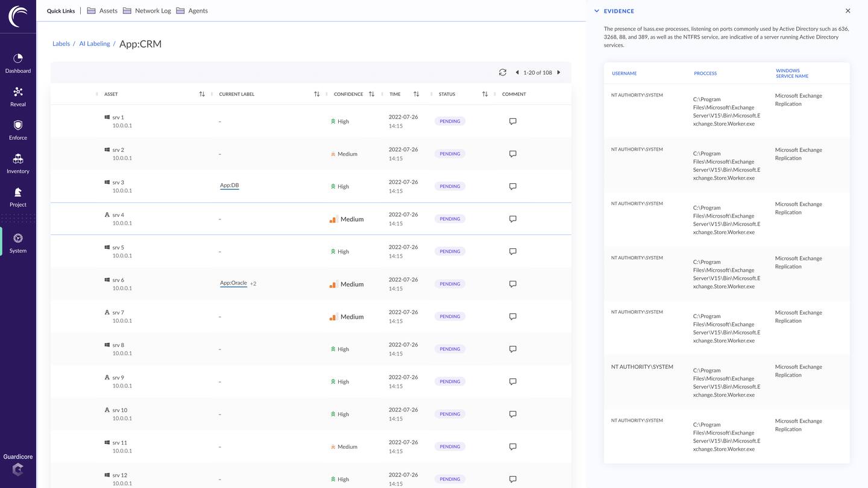Click the Labels breadcrumb link
The width and height of the screenshot is (868, 488).
click(61, 44)
